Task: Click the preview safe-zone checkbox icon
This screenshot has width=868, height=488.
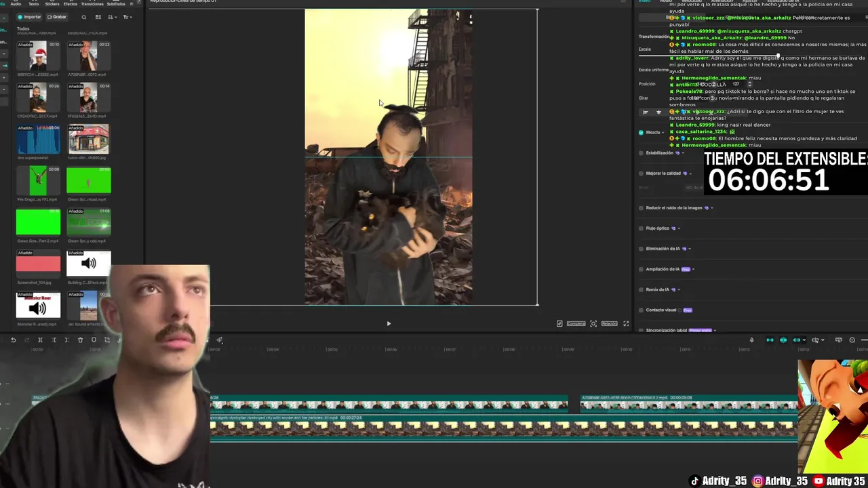Action: [559, 324]
